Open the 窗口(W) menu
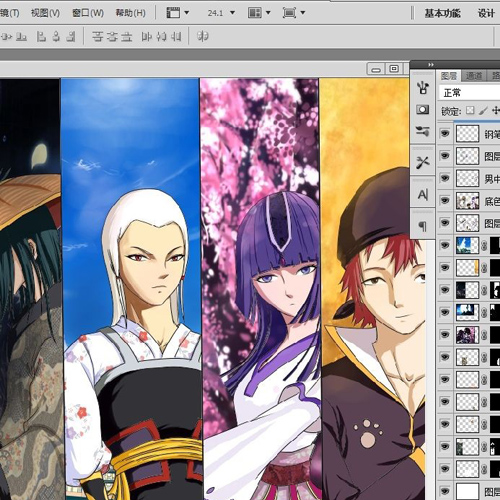 88,13
